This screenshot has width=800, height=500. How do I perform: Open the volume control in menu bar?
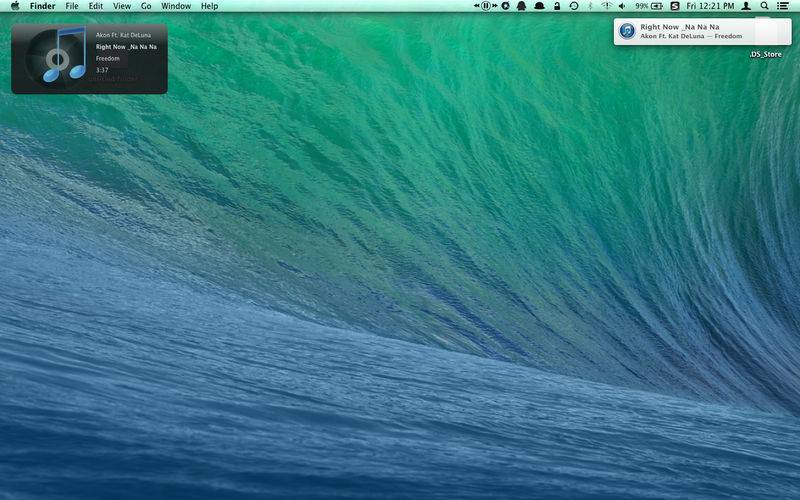click(x=622, y=6)
